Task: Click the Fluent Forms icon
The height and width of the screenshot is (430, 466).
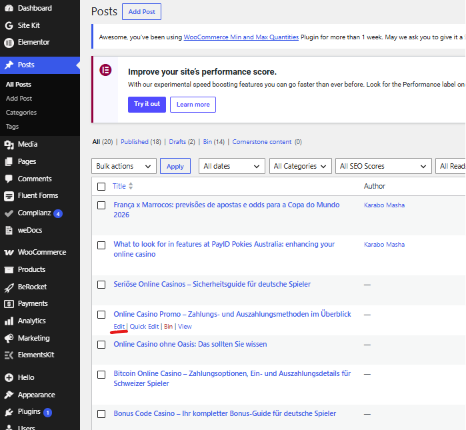Action: (x=9, y=196)
